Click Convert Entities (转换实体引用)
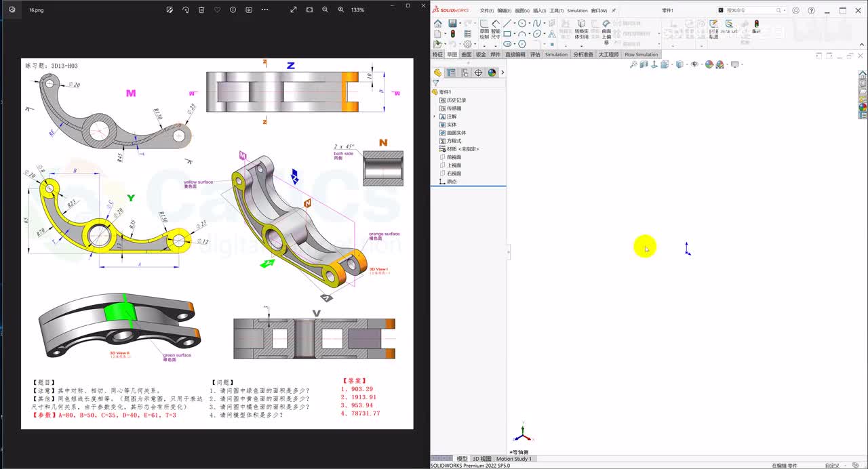This screenshot has width=868, height=469. click(581, 29)
